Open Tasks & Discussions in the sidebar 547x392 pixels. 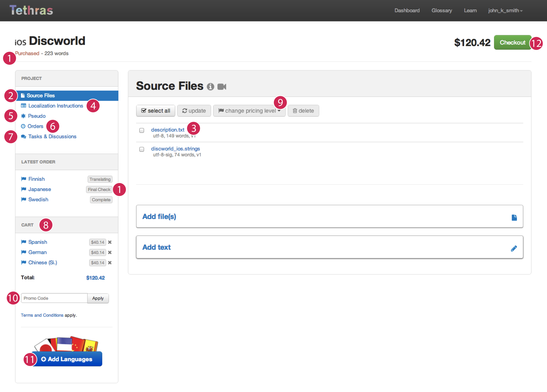click(52, 137)
